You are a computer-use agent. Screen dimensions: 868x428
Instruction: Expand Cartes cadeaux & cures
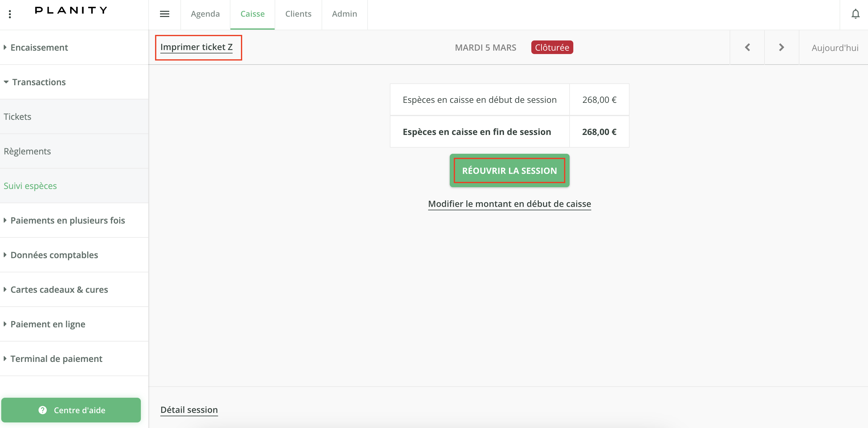tap(59, 290)
